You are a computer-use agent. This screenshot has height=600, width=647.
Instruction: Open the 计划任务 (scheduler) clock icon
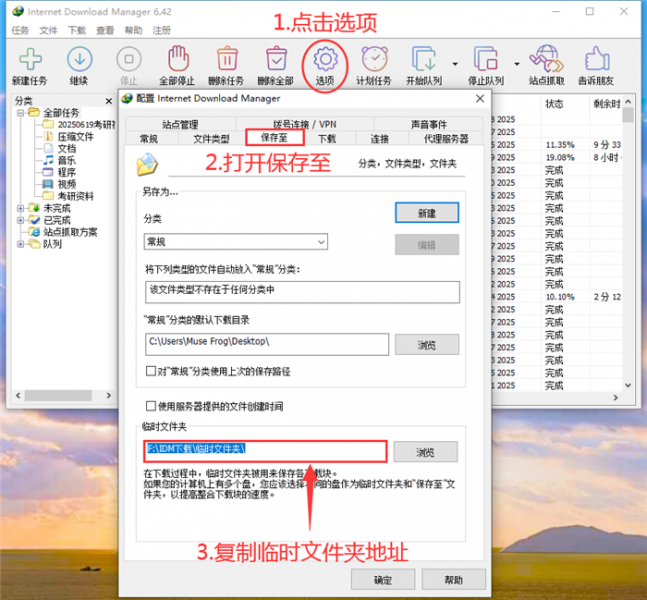[375, 60]
